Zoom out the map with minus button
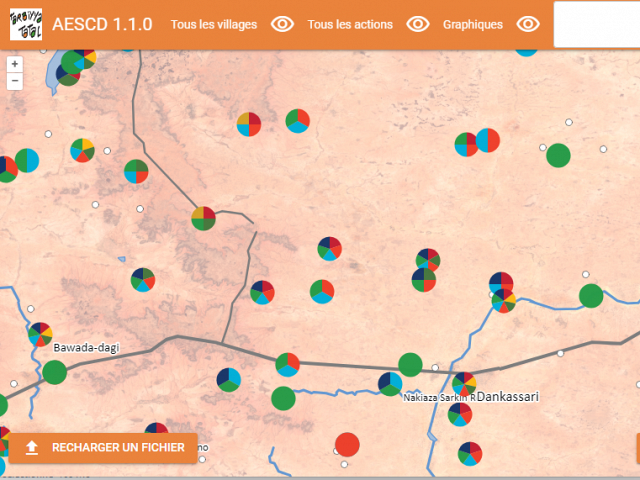Image resolution: width=640 pixels, height=480 pixels. click(x=14, y=81)
